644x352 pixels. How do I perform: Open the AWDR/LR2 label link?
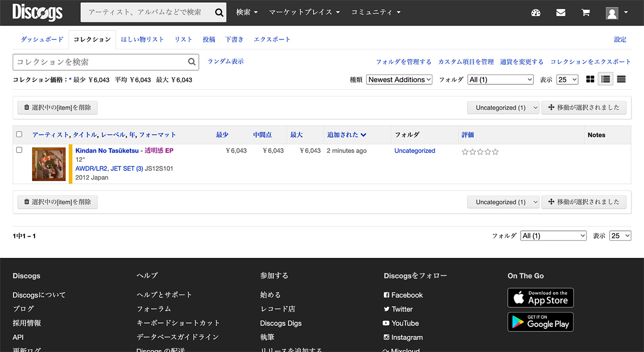(x=91, y=169)
